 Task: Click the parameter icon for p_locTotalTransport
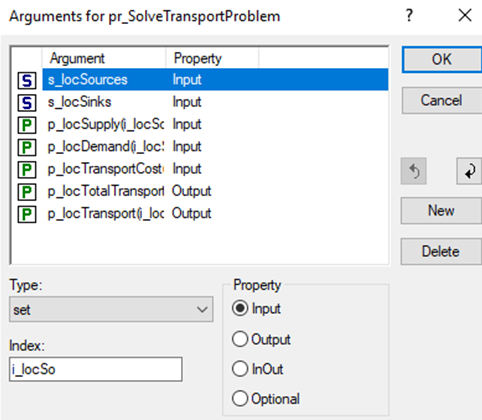[27, 192]
